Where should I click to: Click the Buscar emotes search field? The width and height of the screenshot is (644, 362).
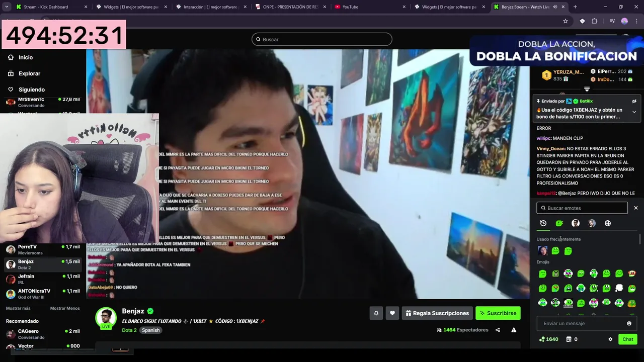582,208
